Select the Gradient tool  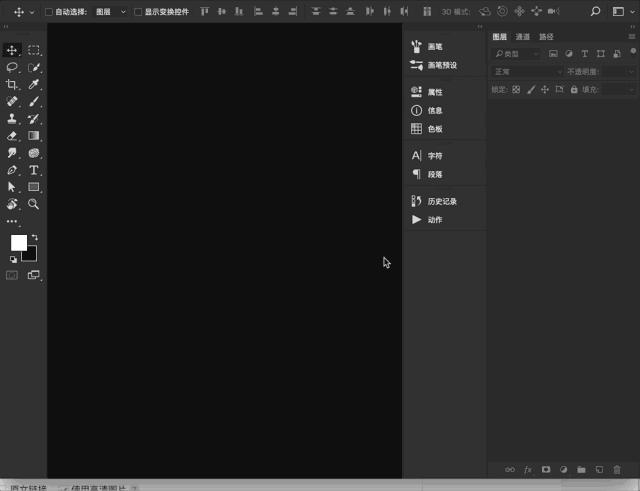pos(33,136)
